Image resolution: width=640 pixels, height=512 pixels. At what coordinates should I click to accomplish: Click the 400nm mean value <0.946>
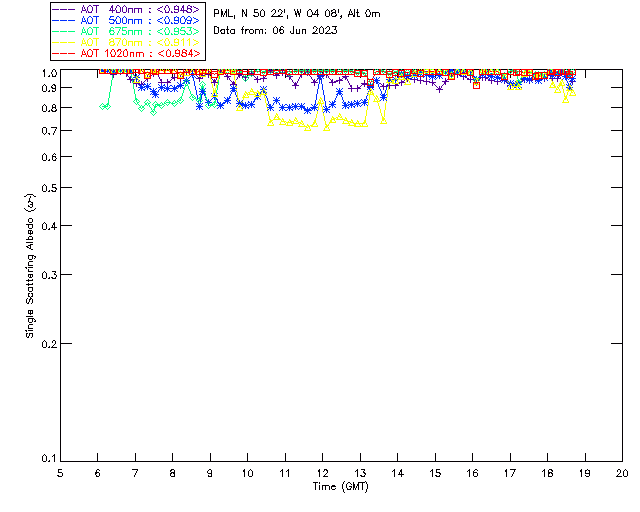point(178,9)
